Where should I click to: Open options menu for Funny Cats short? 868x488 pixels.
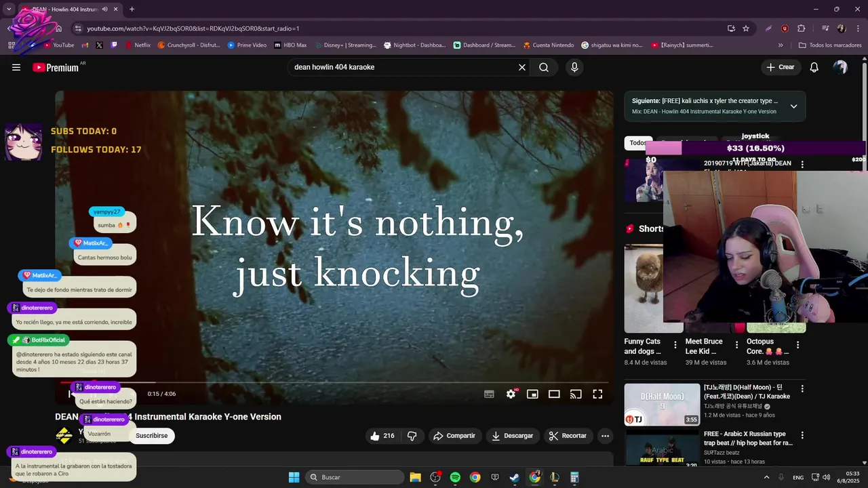(x=675, y=345)
